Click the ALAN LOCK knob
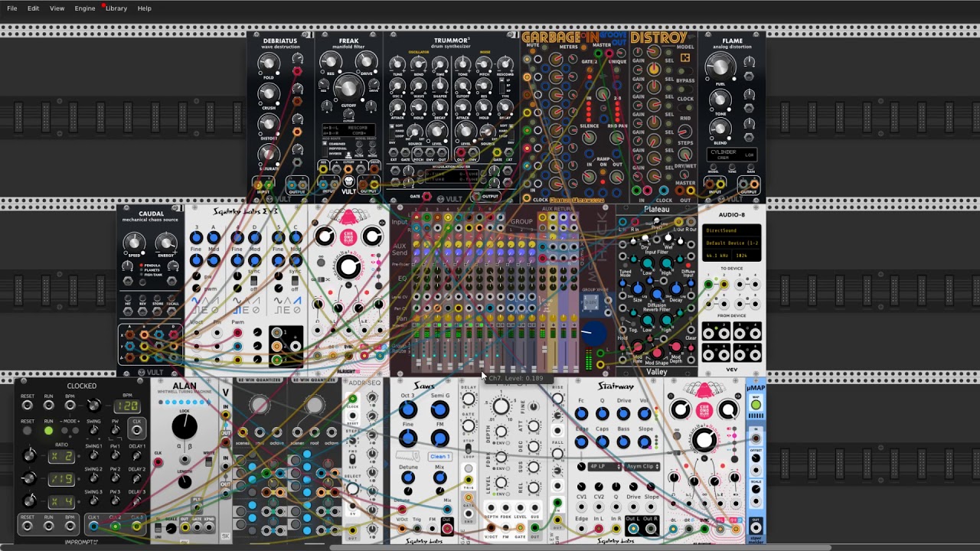Image resolution: width=980 pixels, height=551 pixels. (x=185, y=426)
